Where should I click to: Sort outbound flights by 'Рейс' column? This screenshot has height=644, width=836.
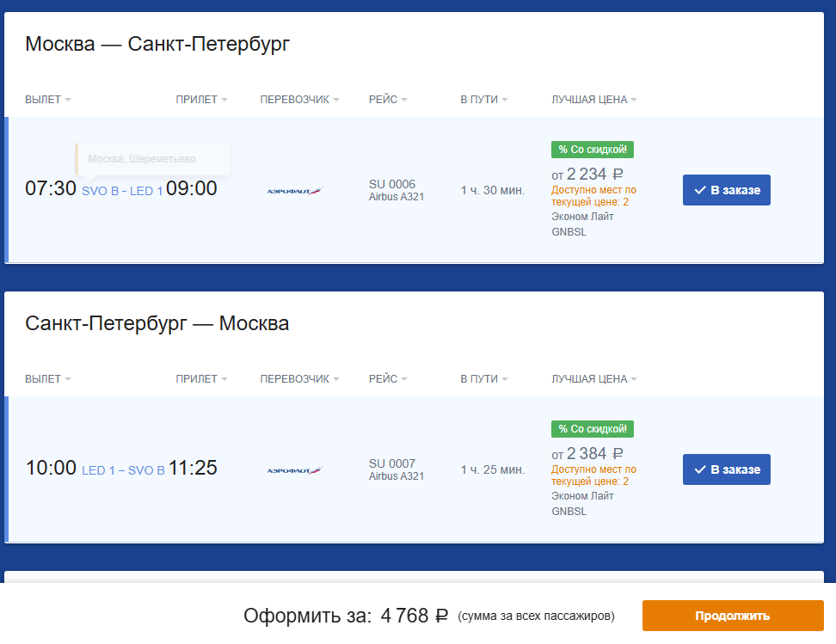[x=387, y=100]
